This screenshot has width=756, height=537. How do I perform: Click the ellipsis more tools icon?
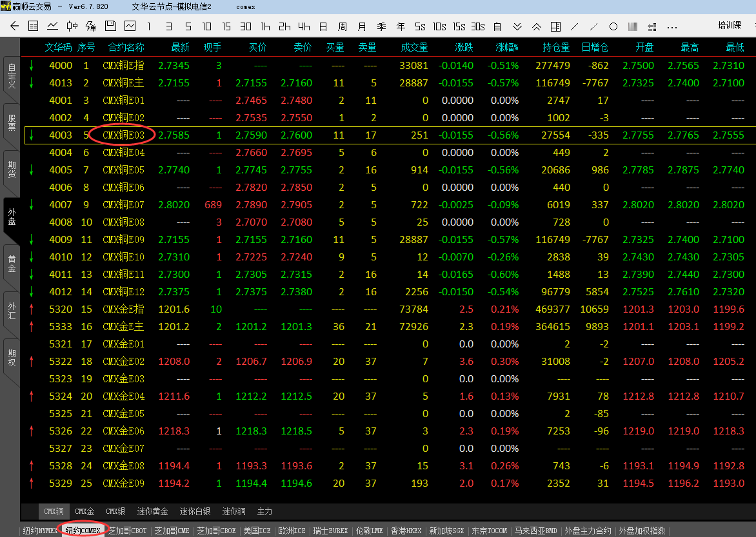pyautogui.click(x=671, y=26)
